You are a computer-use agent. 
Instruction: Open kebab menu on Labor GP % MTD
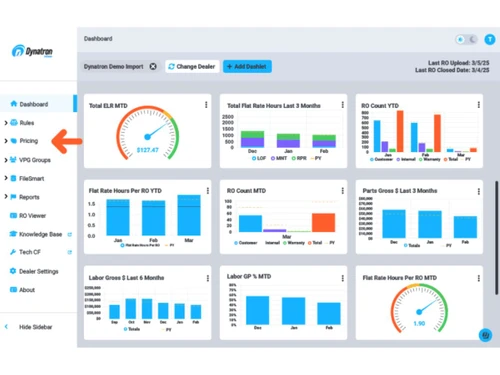pyautogui.click(x=342, y=278)
